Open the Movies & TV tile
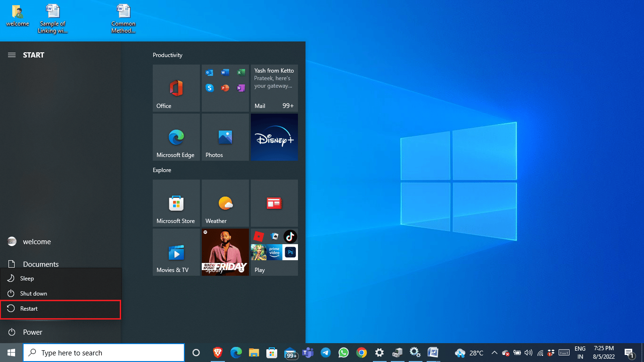644x362 pixels. (176, 252)
